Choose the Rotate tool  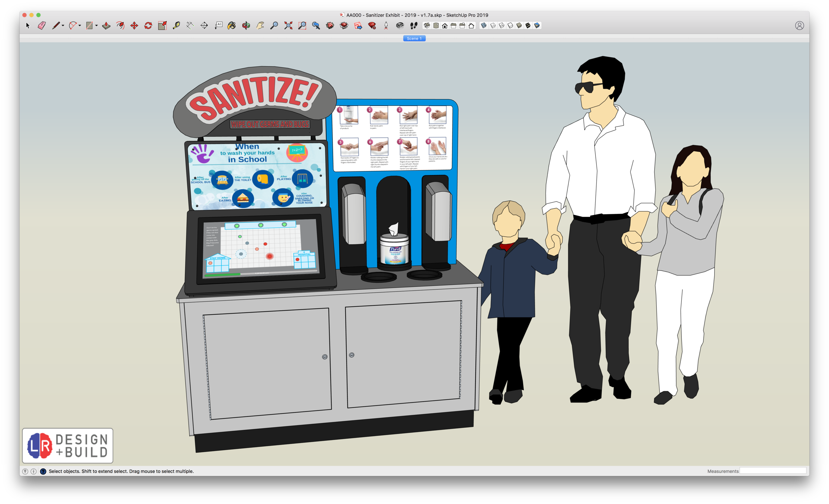point(148,25)
